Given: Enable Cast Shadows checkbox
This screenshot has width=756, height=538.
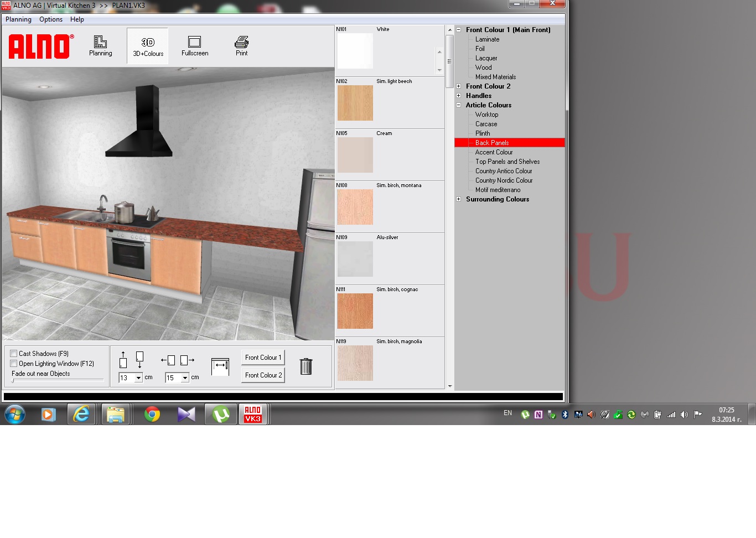Looking at the screenshot, I should click(14, 354).
